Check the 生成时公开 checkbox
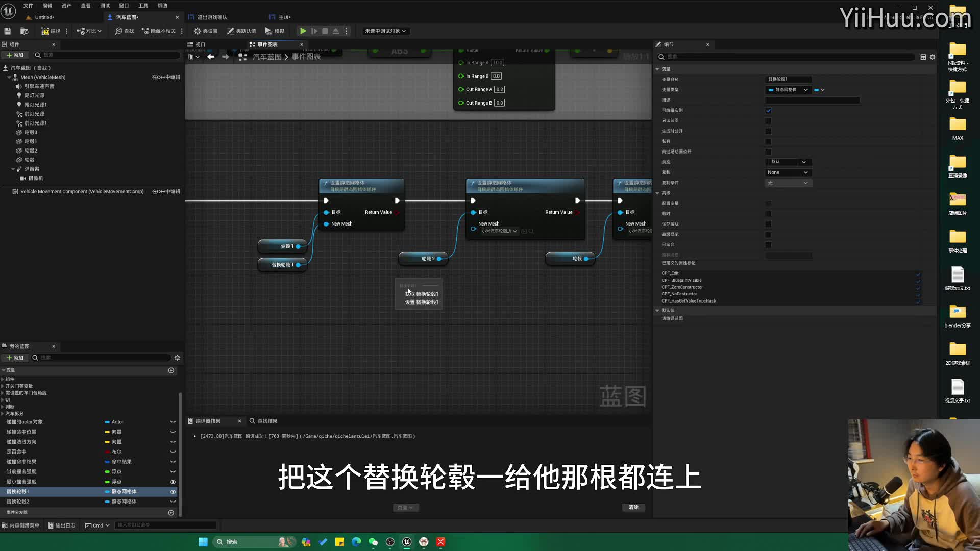 click(x=768, y=131)
